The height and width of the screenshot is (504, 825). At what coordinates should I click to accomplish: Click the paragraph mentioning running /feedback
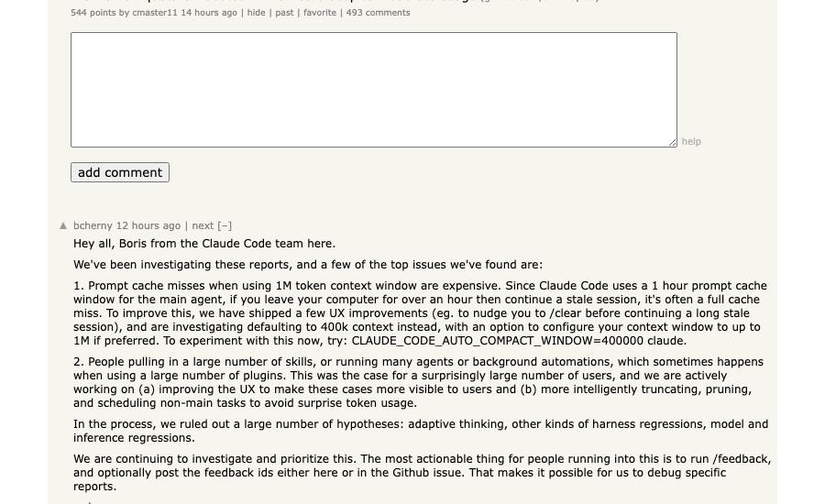pos(422,473)
